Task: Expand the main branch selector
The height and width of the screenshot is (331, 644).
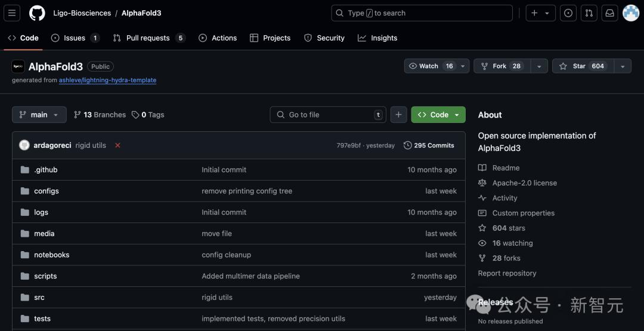Action: coord(39,115)
